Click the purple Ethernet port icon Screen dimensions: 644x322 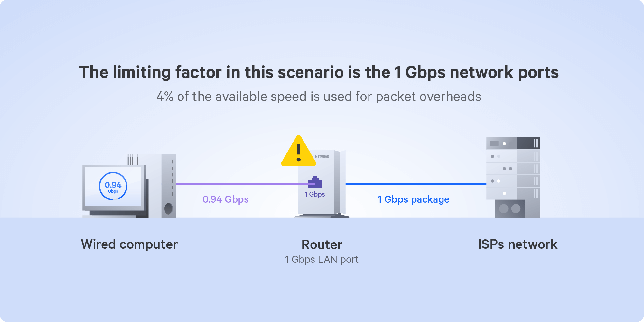click(315, 182)
